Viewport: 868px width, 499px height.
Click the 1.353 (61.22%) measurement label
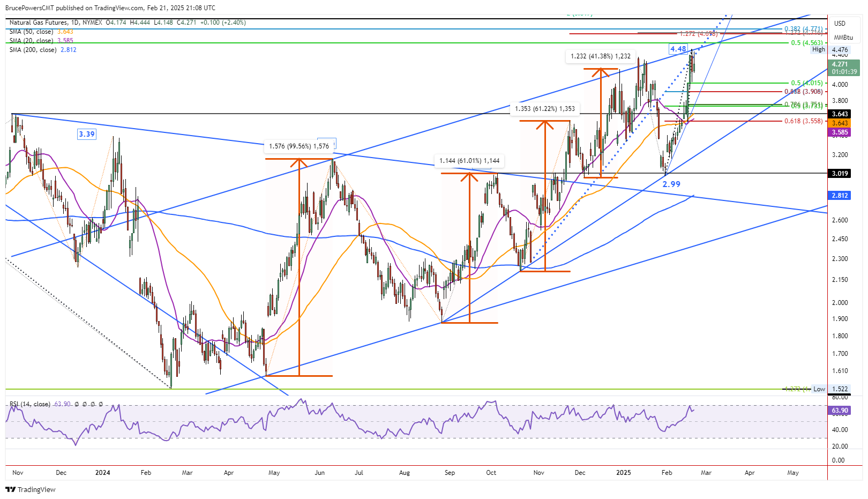545,109
